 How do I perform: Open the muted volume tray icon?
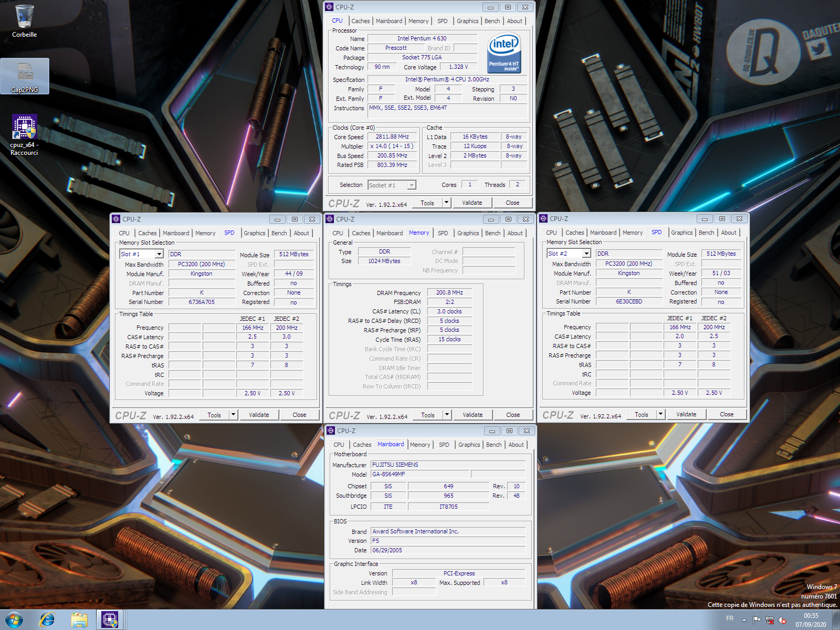tap(782, 620)
